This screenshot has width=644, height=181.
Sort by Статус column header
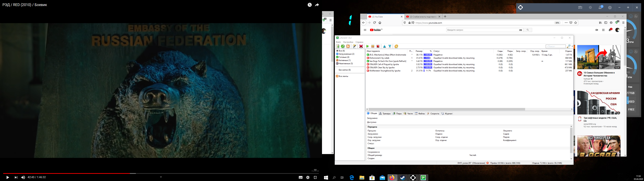click(x=463, y=51)
